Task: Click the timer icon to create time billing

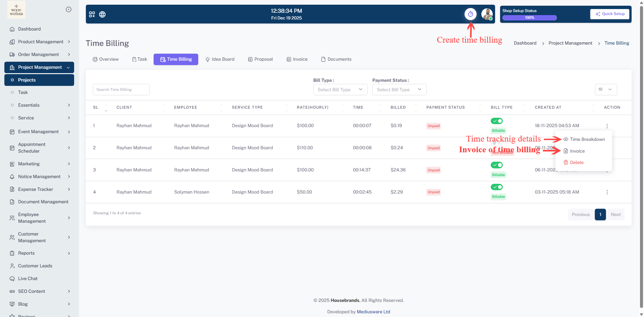Action: 470,14
